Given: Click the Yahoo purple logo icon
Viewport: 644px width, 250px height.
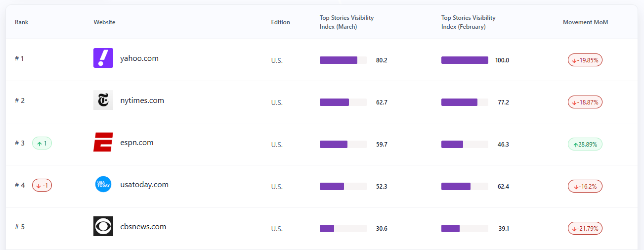Looking at the screenshot, I should pos(103,58).
